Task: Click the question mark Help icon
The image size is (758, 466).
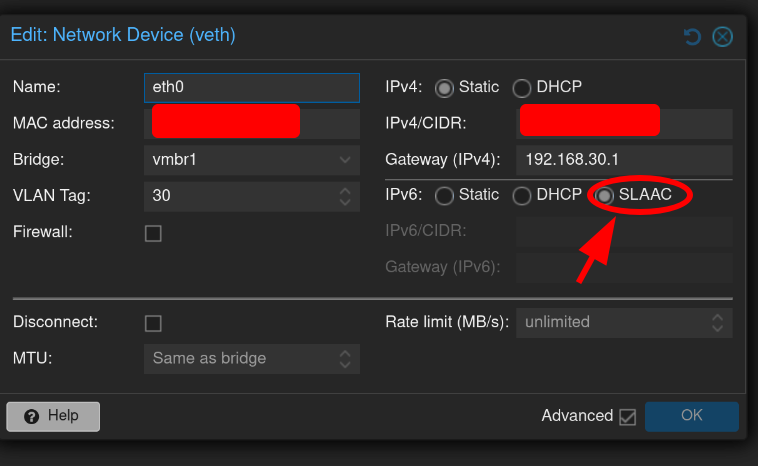Action: click(31, 416)
